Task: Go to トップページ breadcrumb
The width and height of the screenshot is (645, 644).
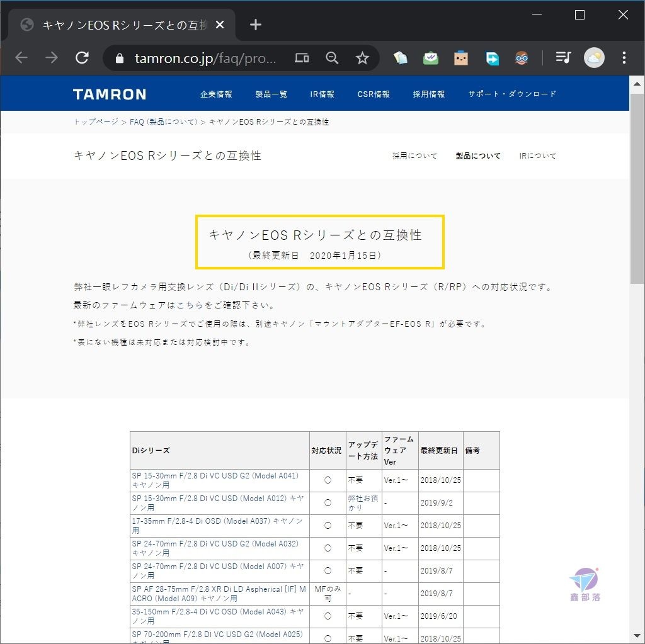Action: 96,121
